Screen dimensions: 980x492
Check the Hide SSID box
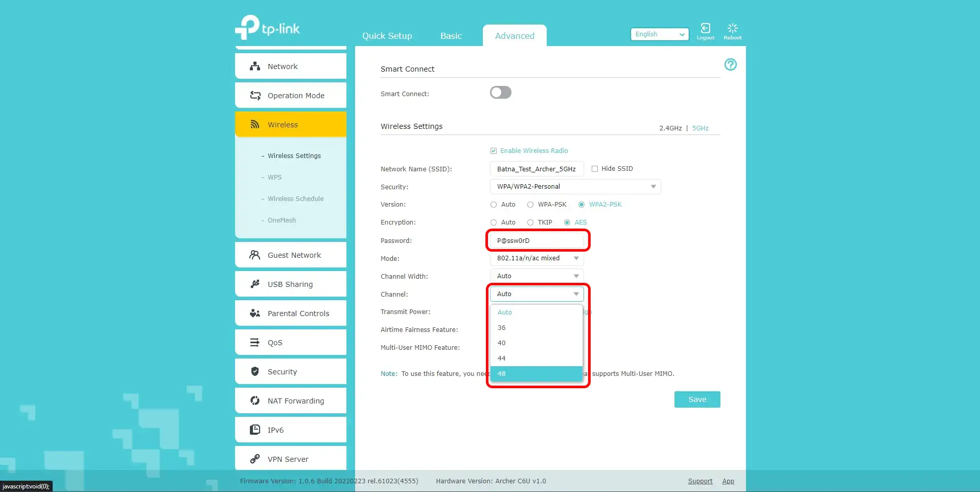(x=595, y=169)
